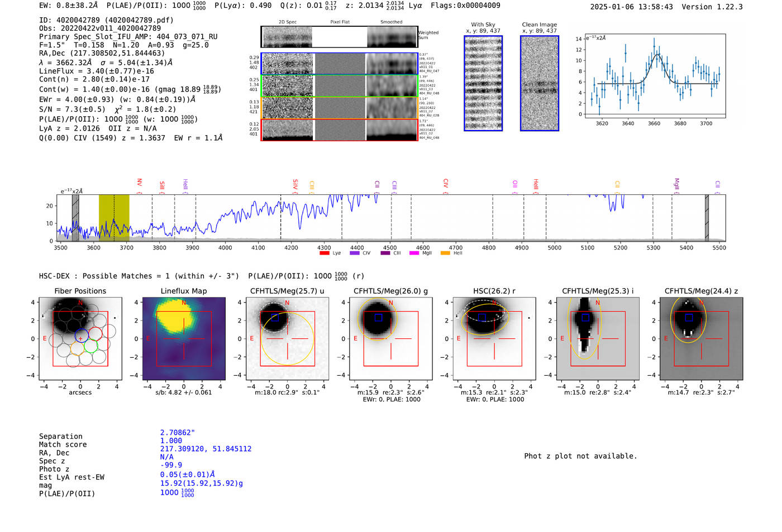Click the EWr = 4.00(±0.93) line
This screenshot has height=532, width=782.
[117, 99]
